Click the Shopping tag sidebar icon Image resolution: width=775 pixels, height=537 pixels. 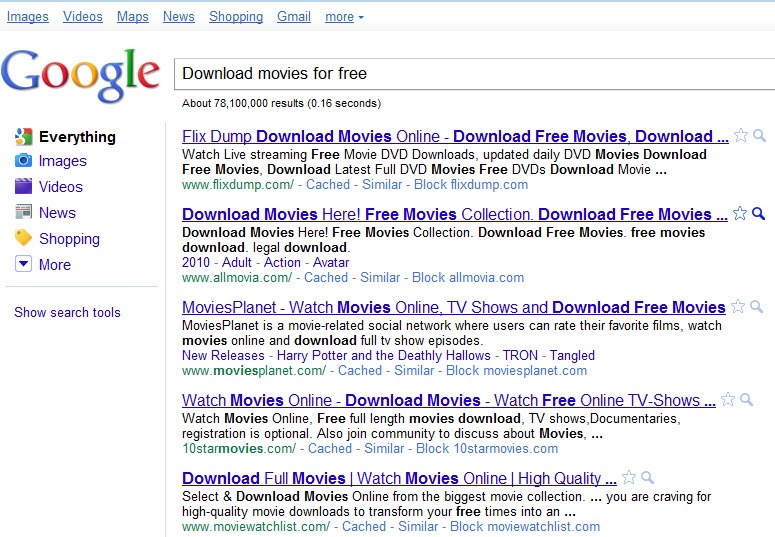[23, 238]
